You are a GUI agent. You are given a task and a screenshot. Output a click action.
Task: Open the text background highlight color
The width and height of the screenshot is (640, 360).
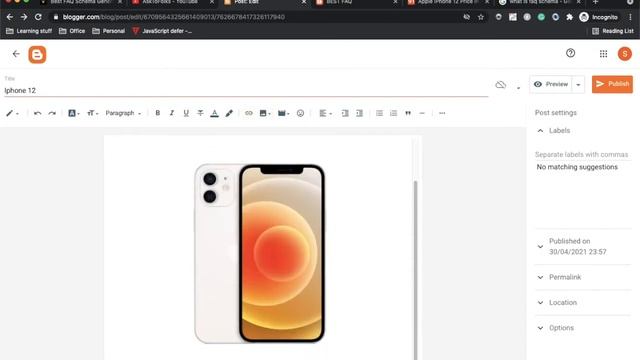pos(229,113)
